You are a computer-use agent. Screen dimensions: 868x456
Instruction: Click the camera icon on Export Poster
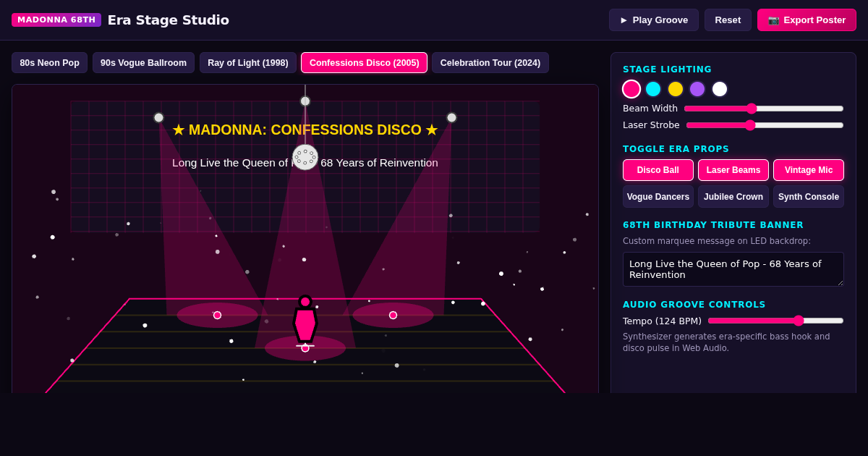(773, 20)
